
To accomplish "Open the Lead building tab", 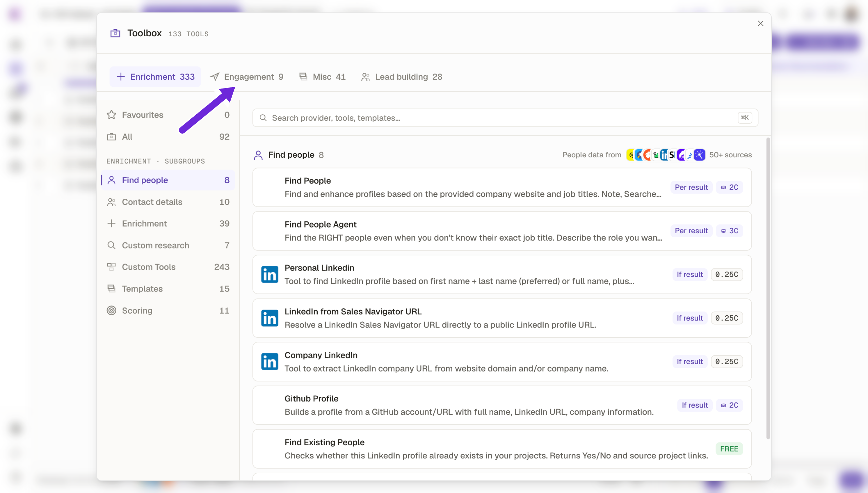I will tap(402, 77).
